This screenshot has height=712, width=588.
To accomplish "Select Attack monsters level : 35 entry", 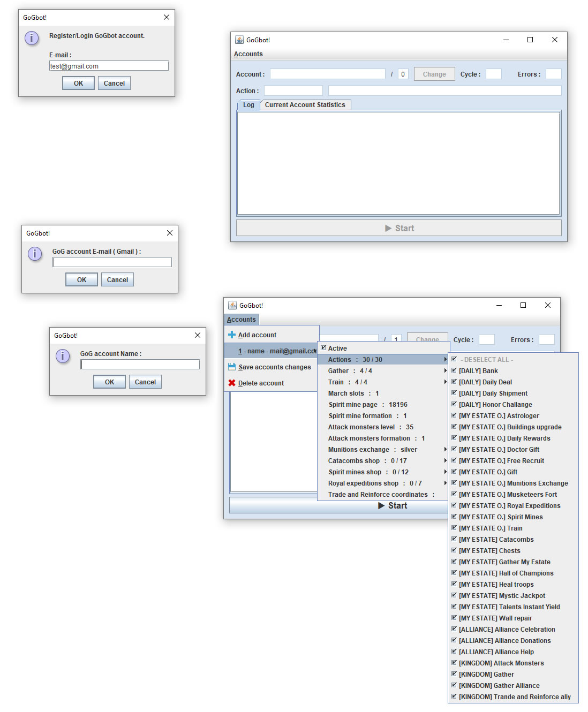I will point(383,427).
